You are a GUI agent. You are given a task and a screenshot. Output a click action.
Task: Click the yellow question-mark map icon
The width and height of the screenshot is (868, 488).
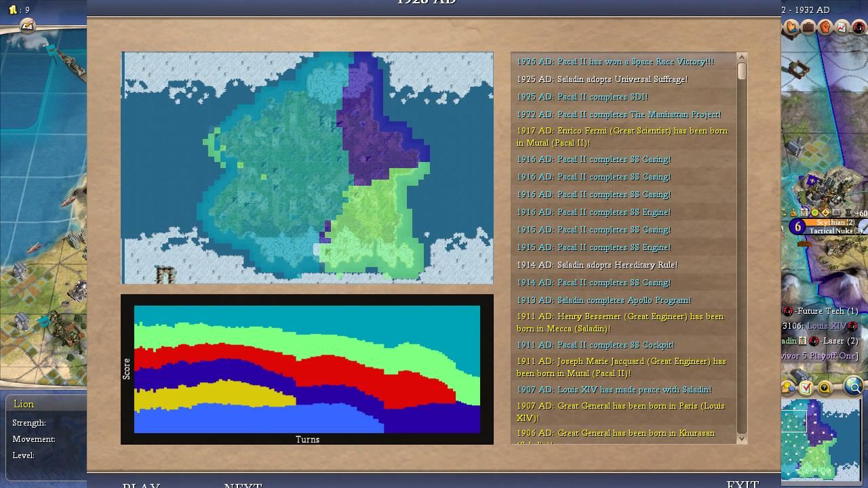[825, 388]
